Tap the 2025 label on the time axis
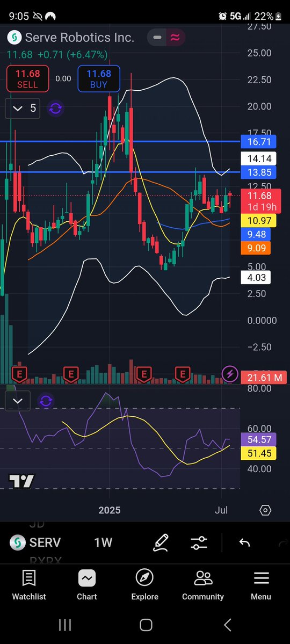 tap(110, 510)
